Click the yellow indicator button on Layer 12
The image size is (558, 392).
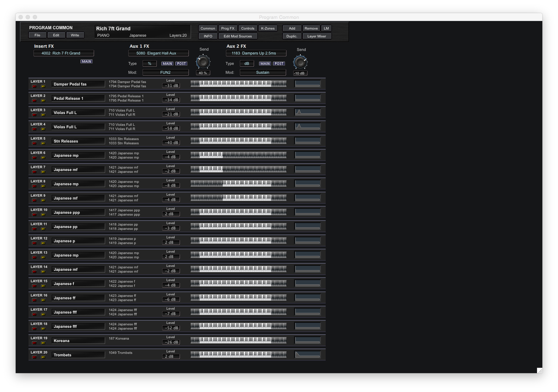pos(43,243)
